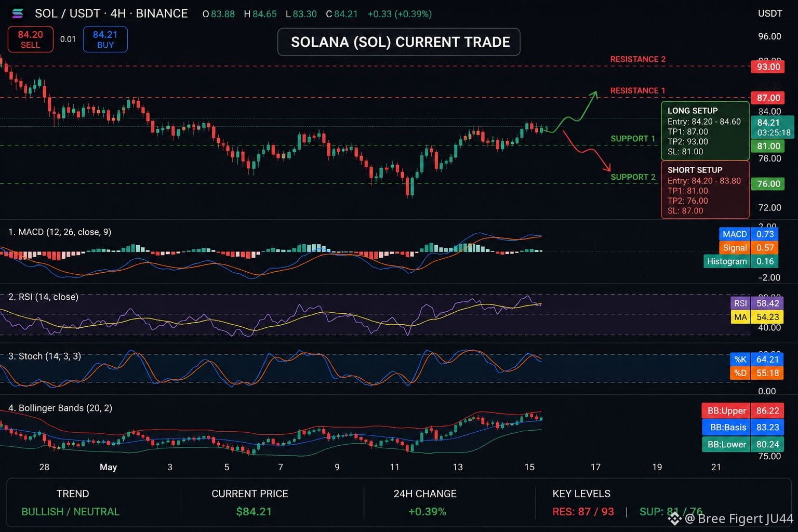Click TP2: 93.00 in Long Setup
The height and width of the screenshot is (532, 798).
688,141
